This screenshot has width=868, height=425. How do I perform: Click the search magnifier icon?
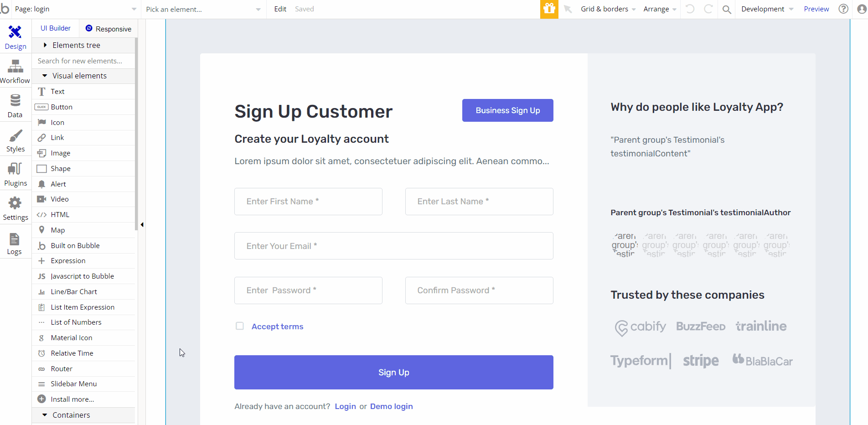click(727, 9)
